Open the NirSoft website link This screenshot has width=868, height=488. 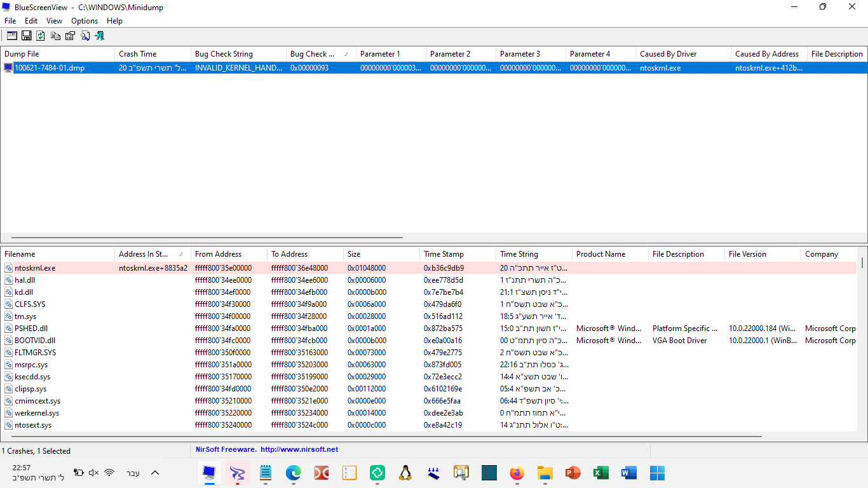click(x=299, y=449)
